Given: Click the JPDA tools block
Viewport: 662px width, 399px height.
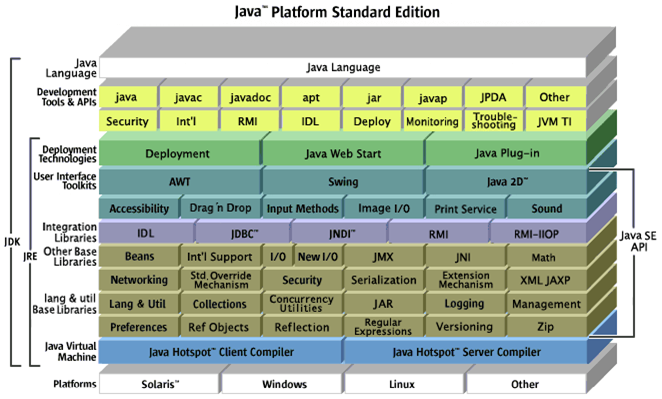Looking at the screenshot, I should (493, 98).
